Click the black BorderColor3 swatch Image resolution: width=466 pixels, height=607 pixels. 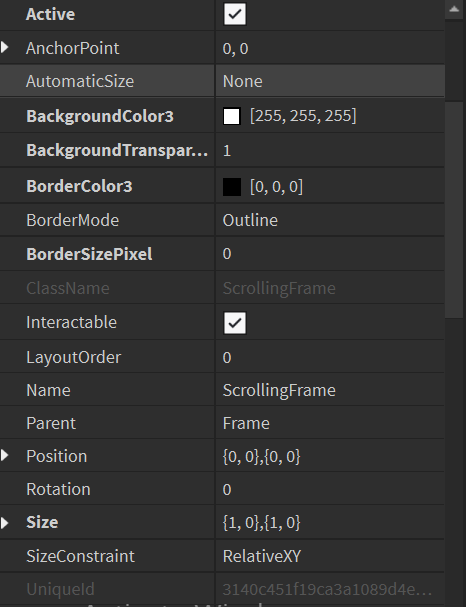(232, 187)
